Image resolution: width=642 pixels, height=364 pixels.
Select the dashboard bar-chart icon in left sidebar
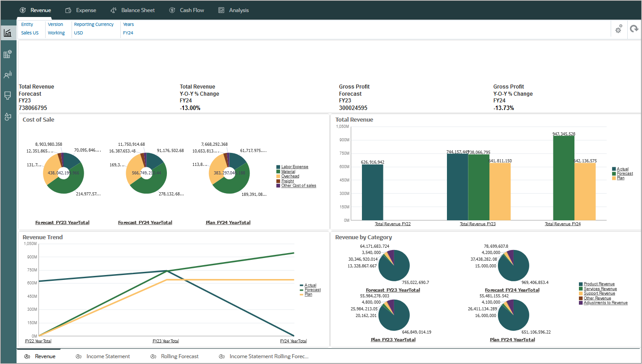coord(8,33)
